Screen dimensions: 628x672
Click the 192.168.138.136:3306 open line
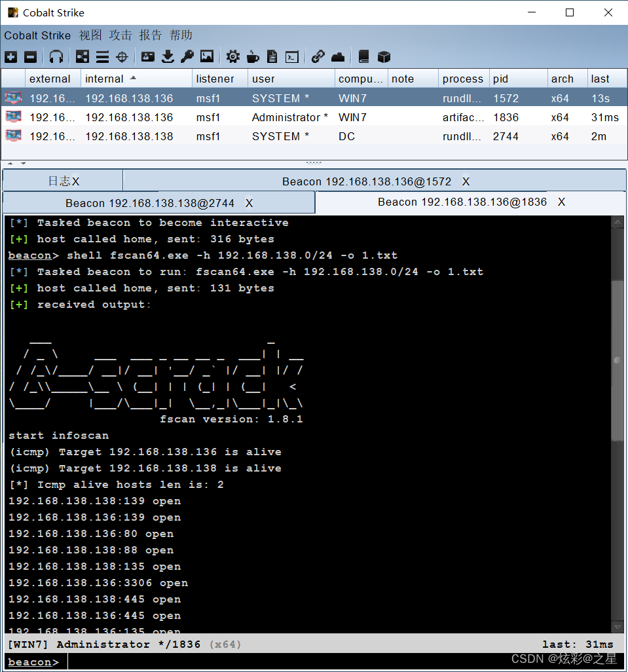(98, 582)
